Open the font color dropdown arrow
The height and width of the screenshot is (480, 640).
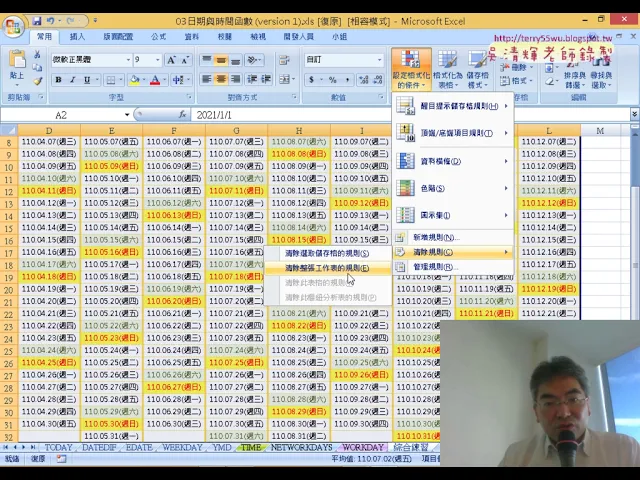[x=164, y=80]
